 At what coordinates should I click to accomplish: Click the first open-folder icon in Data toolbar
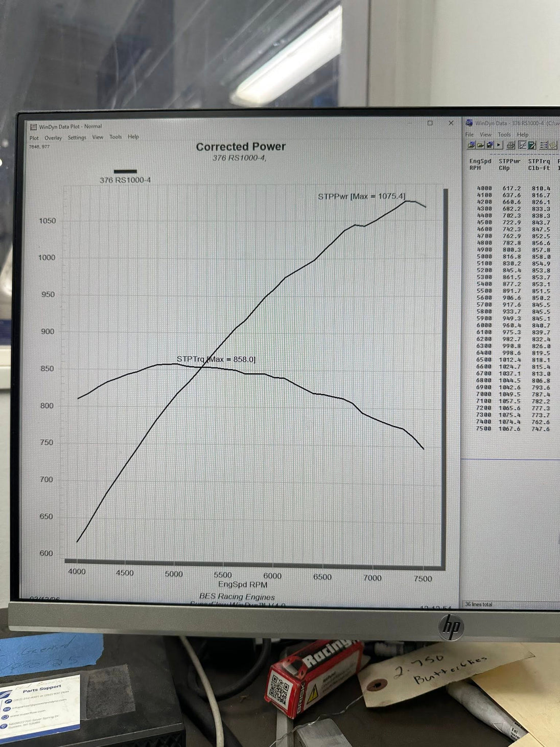[x=471, y=145]
